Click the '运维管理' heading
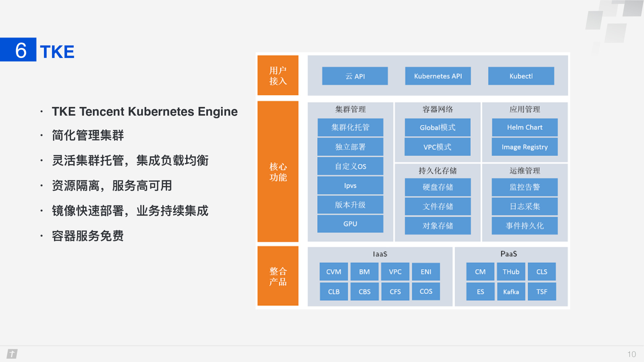Viewport: 644px width, 362px height. click(x=525, y=171)
